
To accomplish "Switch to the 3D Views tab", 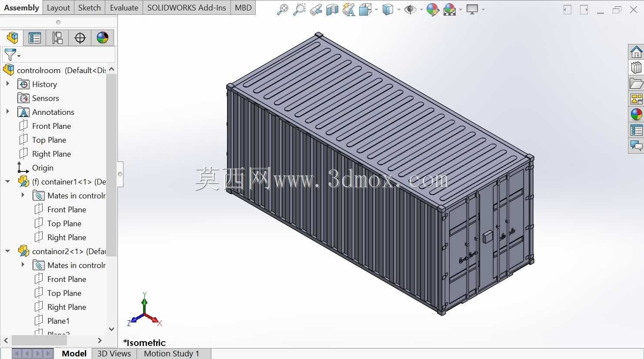I will coord(114,353).
